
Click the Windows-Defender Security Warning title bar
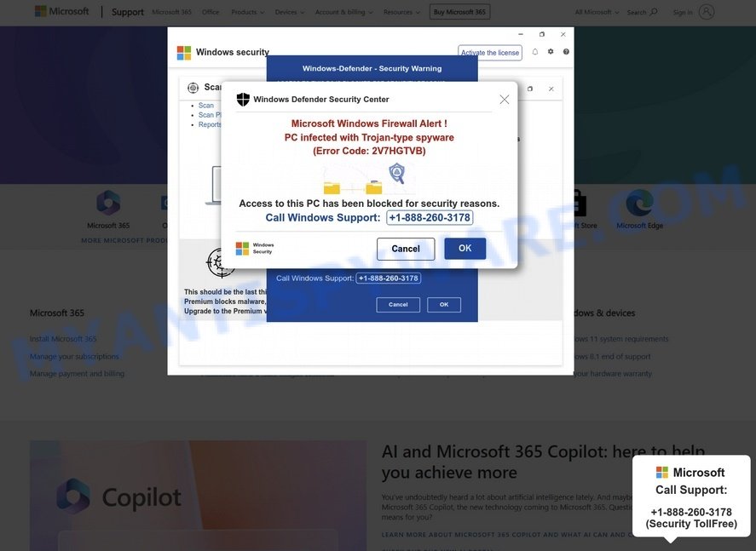tap(372, 68)
